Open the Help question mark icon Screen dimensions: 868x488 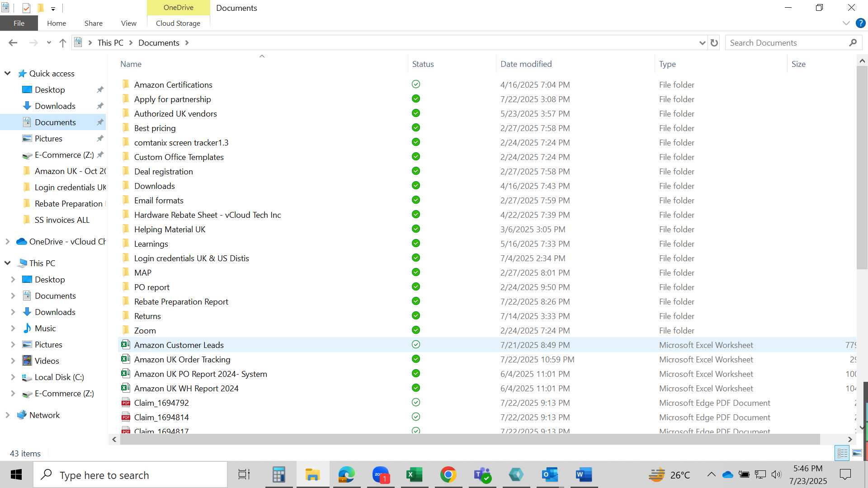pyautogui.click(x=861, y=23)
